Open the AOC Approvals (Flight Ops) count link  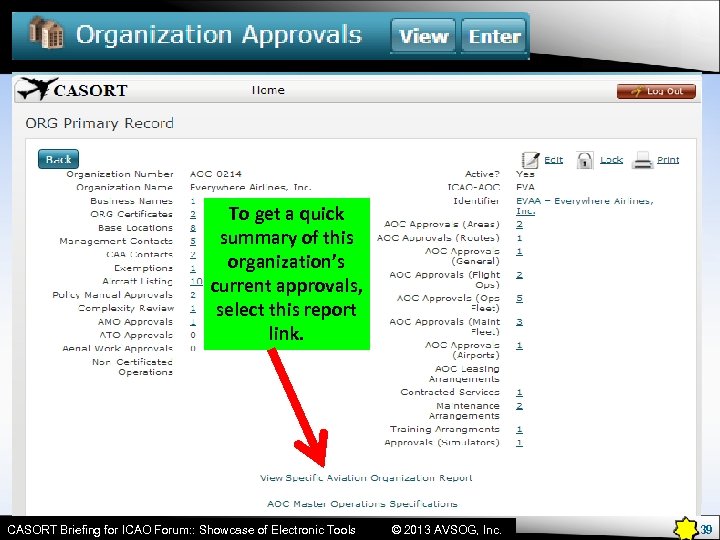click(x=519, y=275)
